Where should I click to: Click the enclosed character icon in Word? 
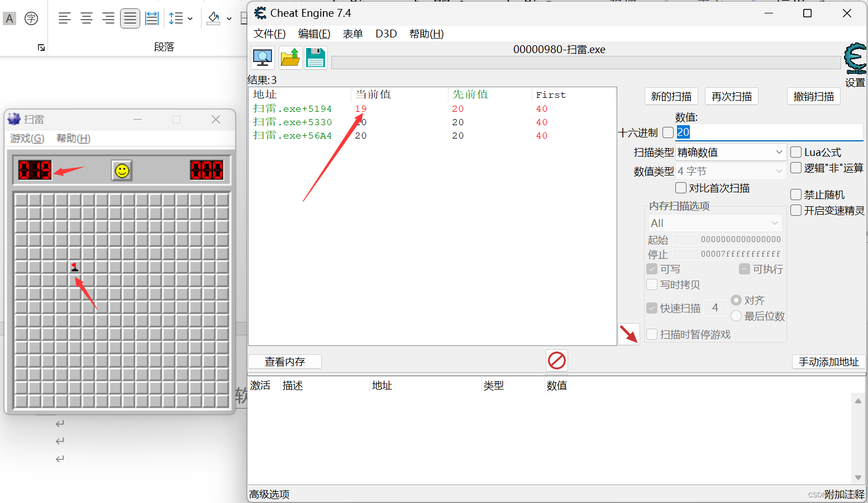31,18
